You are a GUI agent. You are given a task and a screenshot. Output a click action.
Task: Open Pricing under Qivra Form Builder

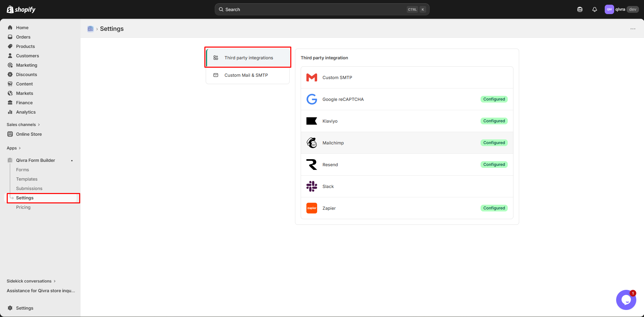(x=23, y=207)
